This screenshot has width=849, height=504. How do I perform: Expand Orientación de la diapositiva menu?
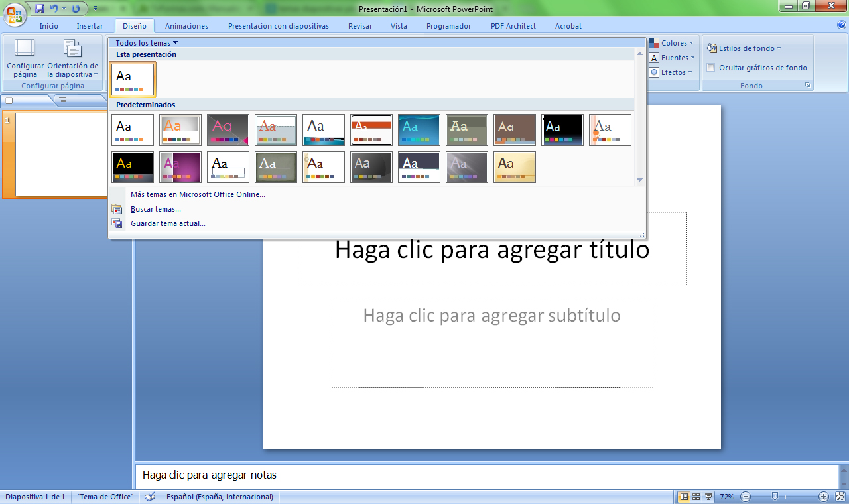click(72, 61)
